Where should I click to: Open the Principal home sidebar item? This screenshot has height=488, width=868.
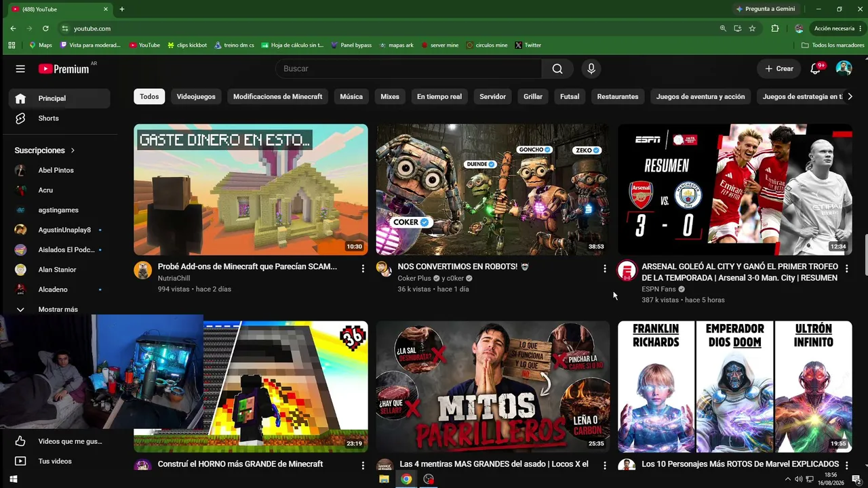point(60,98)
